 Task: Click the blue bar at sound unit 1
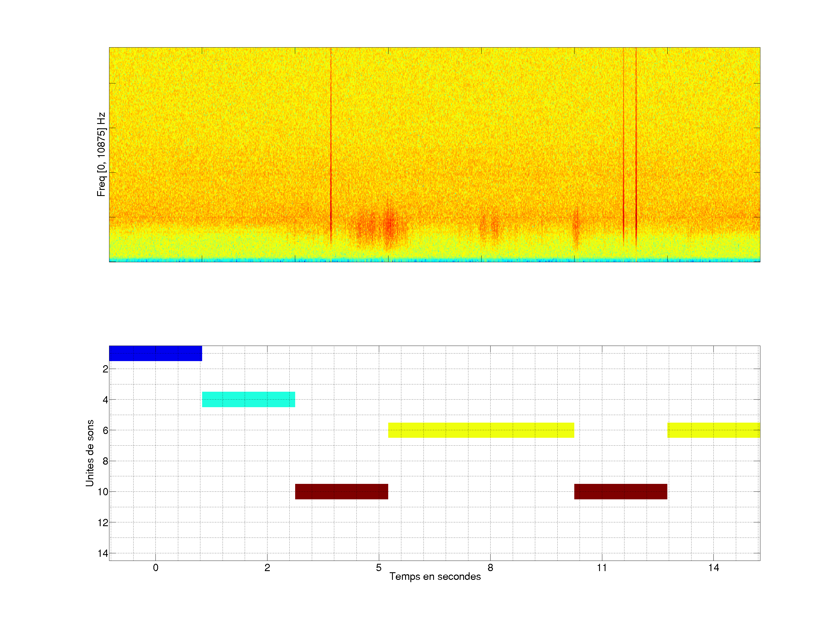pos(155,353)
